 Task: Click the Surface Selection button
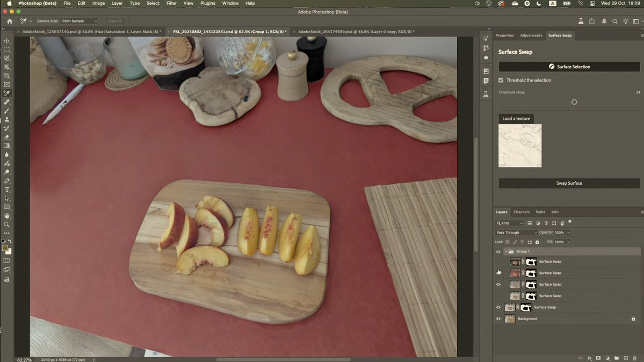569,67
